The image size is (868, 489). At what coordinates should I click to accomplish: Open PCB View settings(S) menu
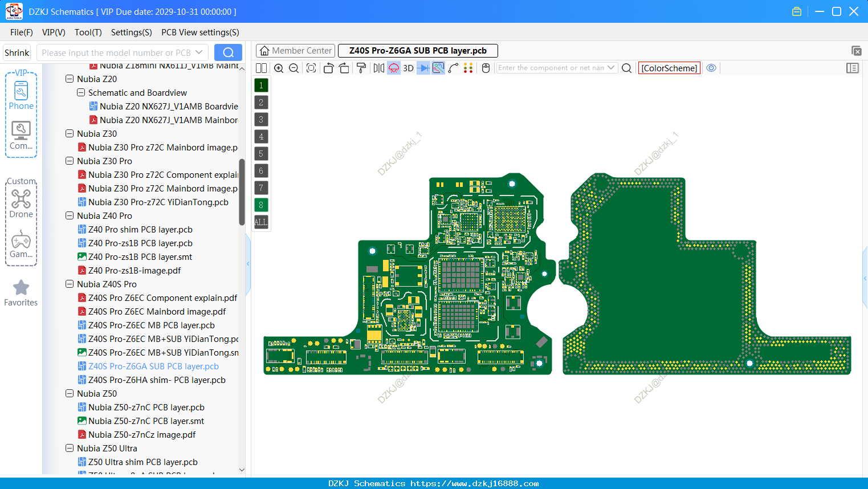pos(200,32)
